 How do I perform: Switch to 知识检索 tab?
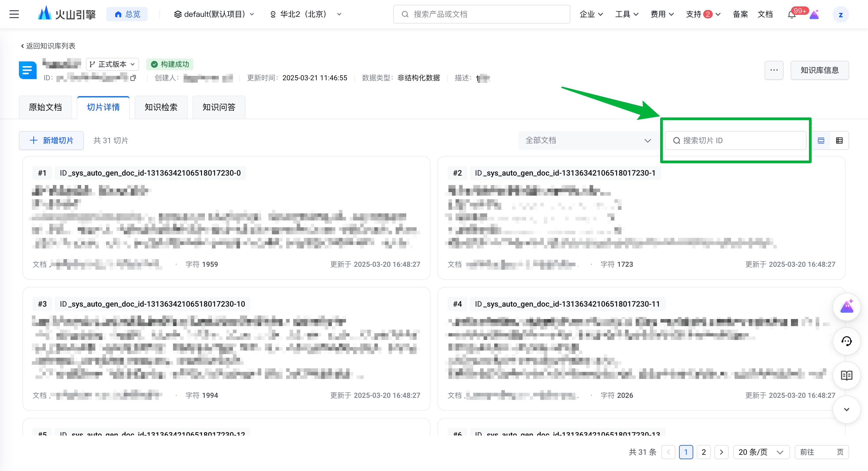161,107
